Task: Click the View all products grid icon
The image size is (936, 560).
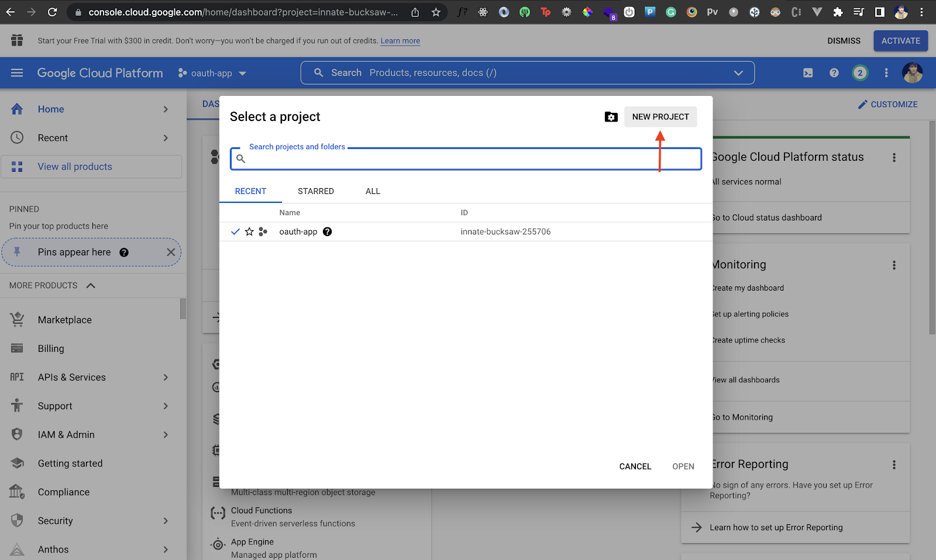Action: pos(17,167)
